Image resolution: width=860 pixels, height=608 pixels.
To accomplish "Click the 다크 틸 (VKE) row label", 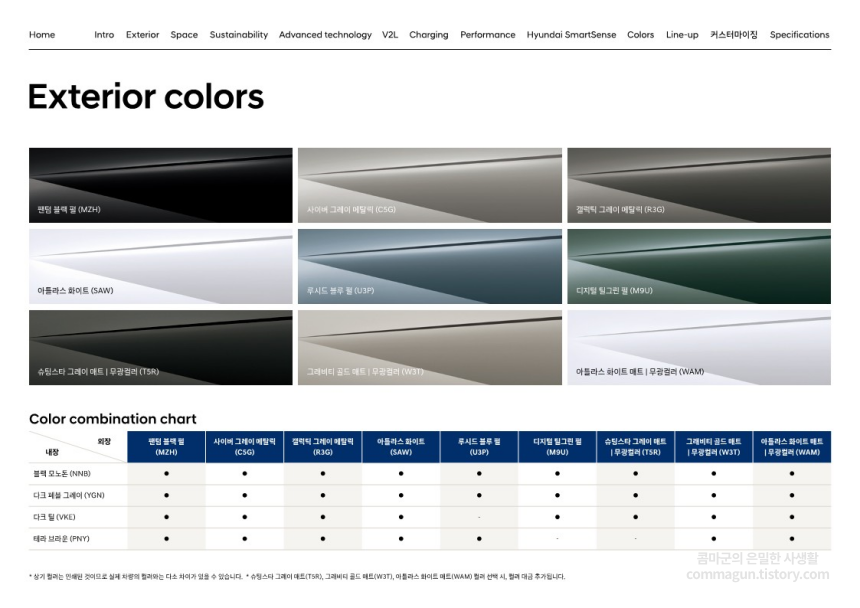I will [x=54, y=517].
